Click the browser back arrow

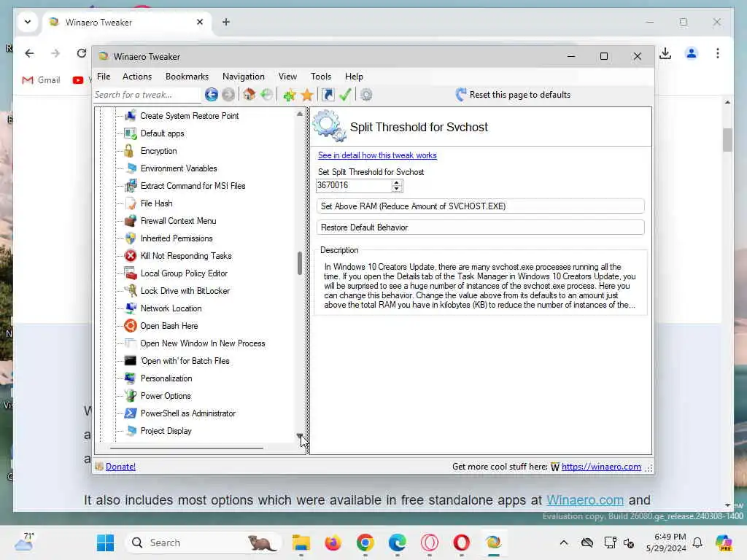point(29,53)
